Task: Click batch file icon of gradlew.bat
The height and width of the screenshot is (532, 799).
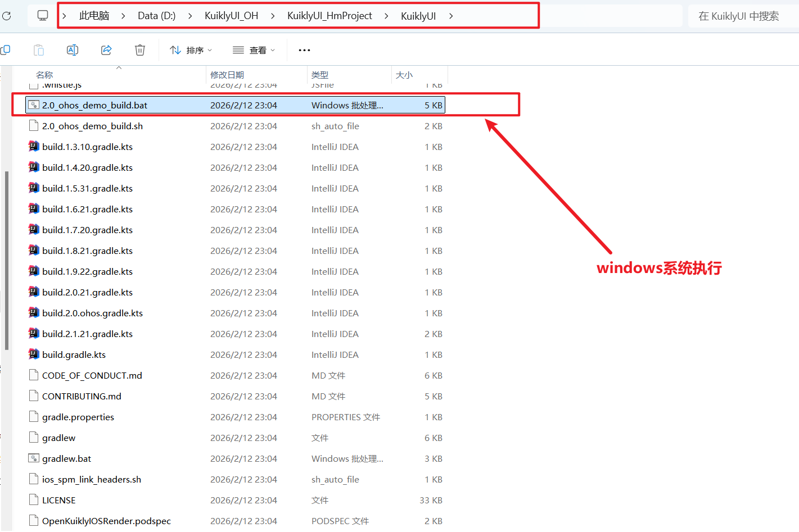Action: pos(34,458)
